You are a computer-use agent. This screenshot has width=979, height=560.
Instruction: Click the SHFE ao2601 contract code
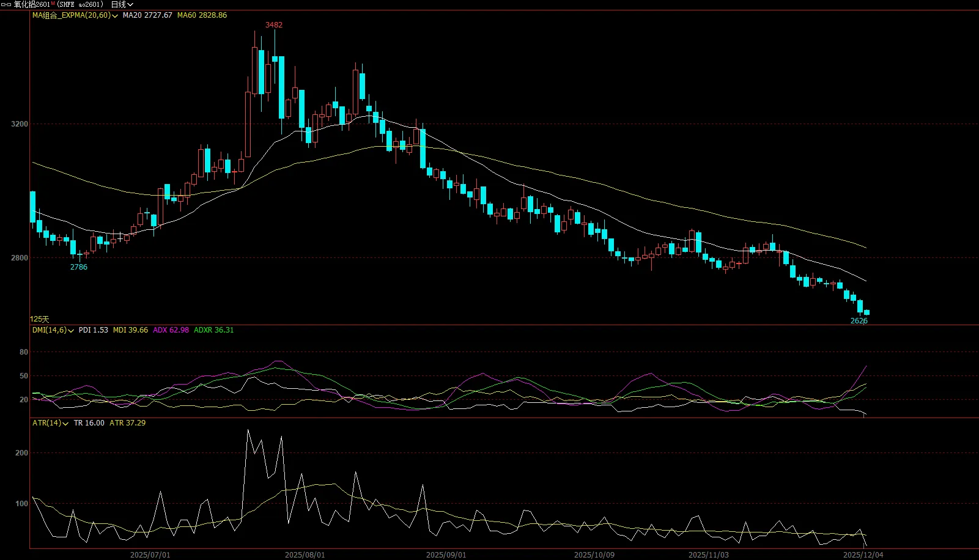click(x=81, y=4)
